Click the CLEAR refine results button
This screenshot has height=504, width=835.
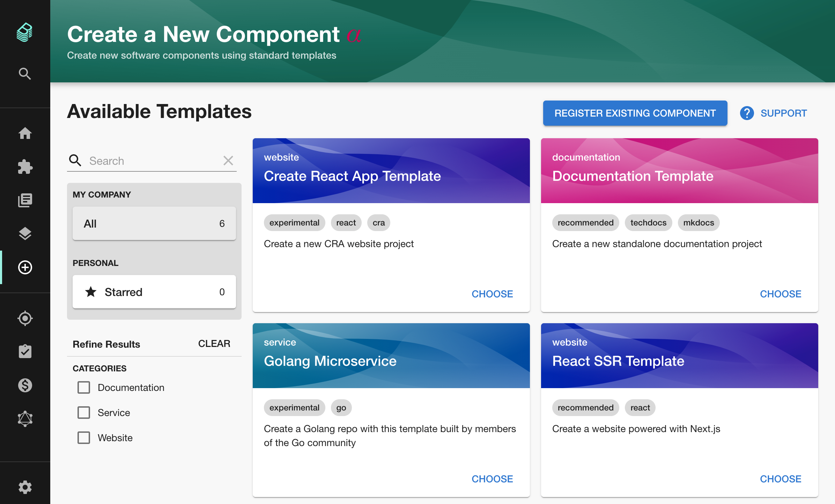[x=214, y=344]
